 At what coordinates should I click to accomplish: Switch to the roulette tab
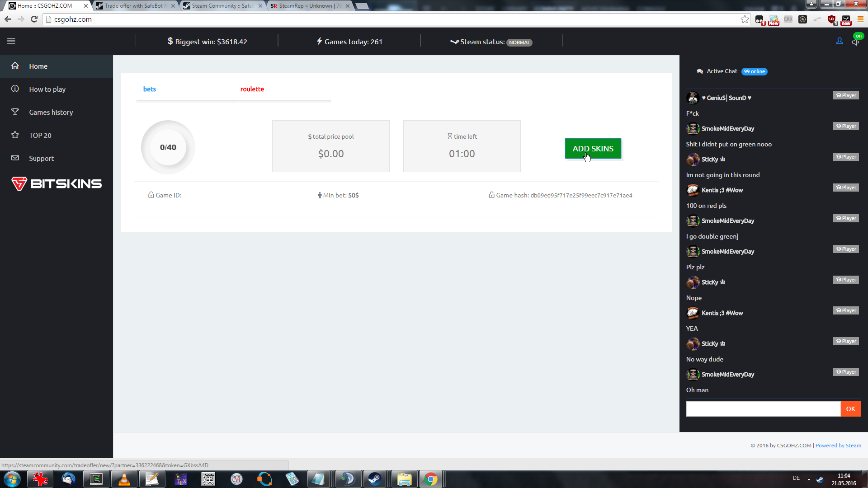click(x=252, y=89)
